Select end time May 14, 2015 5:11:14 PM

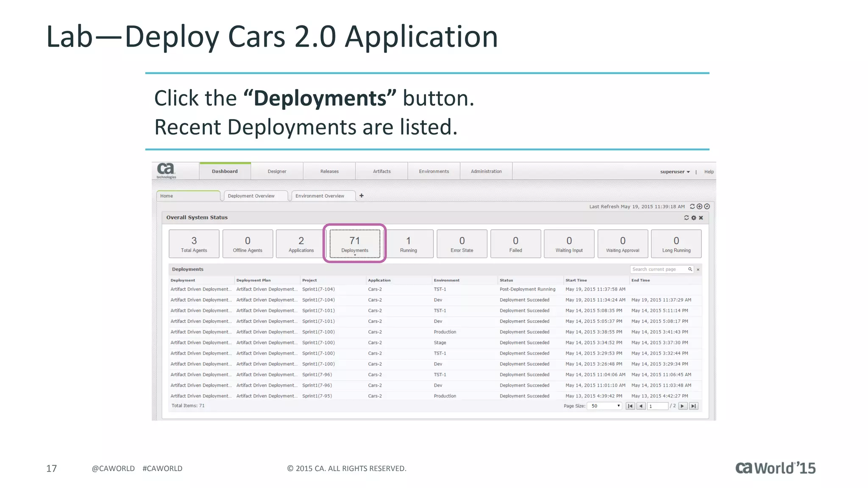pos(659,311)
